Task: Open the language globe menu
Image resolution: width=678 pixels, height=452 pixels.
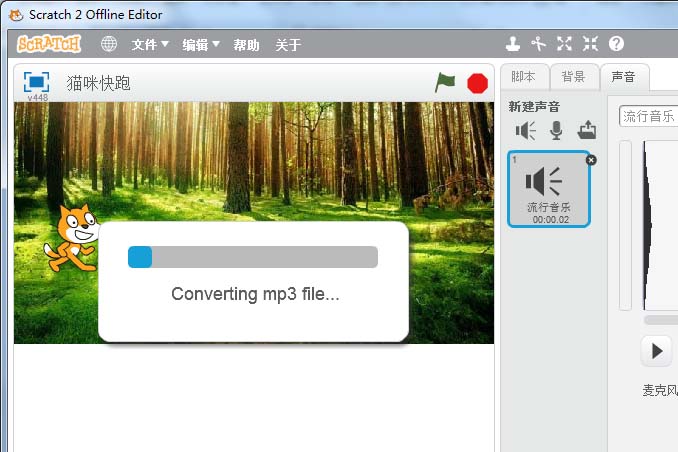Action: pos(109,44)
